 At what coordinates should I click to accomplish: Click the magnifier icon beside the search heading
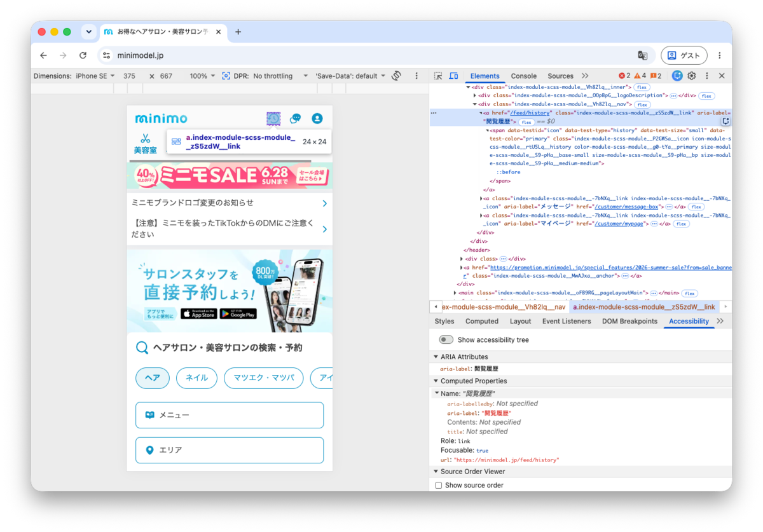(142, 348)
